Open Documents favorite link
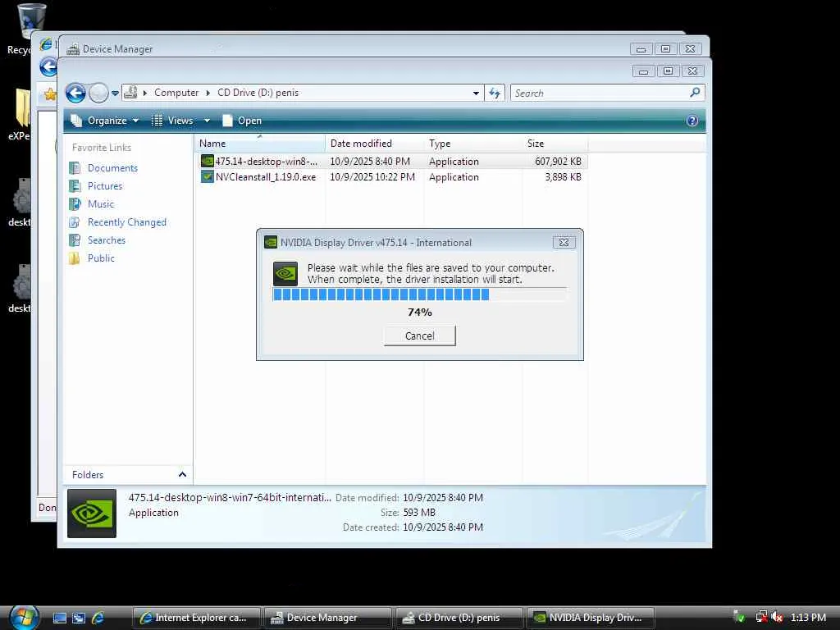The height and width of the screenshot is (630, 840). pyautogui.click(x=112, y=168)
